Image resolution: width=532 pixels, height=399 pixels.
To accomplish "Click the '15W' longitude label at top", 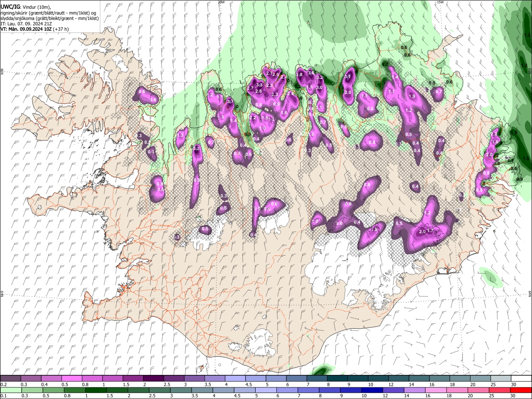I will coord(440,2).
